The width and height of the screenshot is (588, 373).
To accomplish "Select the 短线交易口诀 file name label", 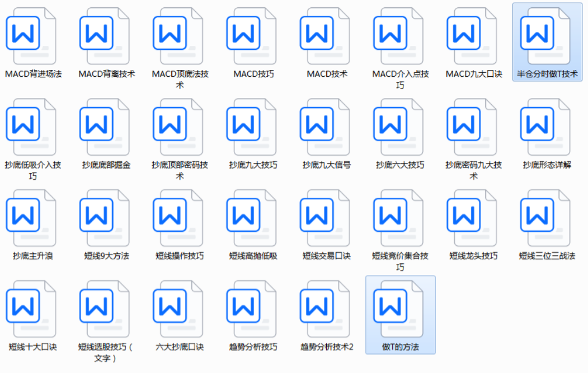I will (x=327, y=256).
